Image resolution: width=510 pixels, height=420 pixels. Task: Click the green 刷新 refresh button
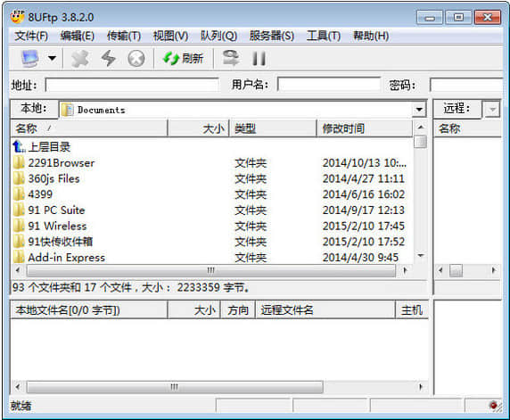[183, 59]
